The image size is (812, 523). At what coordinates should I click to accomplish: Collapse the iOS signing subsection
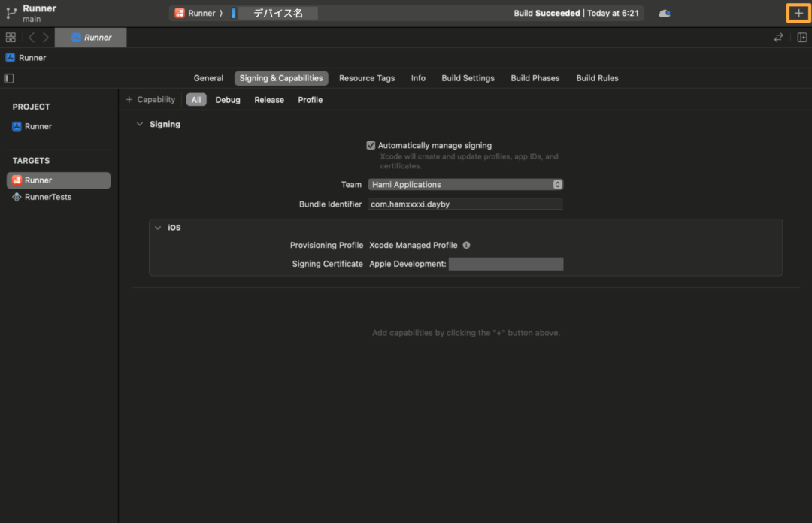coord(158,228)
